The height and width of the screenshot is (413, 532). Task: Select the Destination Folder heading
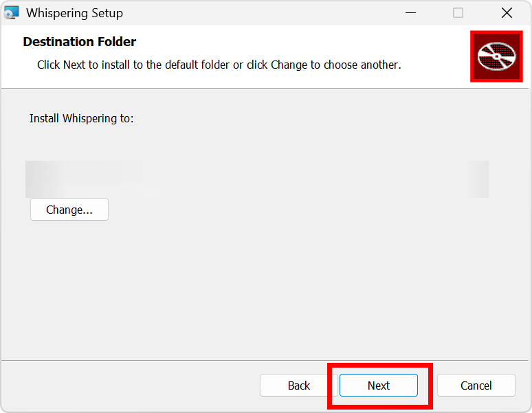[x=80, y=42]
